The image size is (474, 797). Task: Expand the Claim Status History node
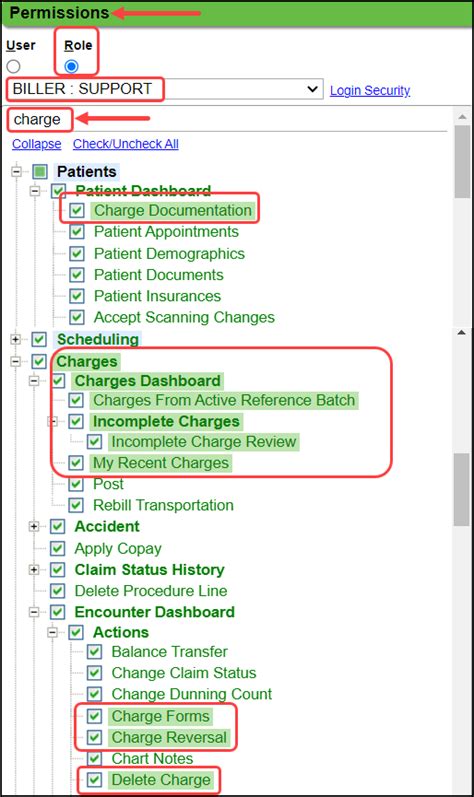click(34, 569)
